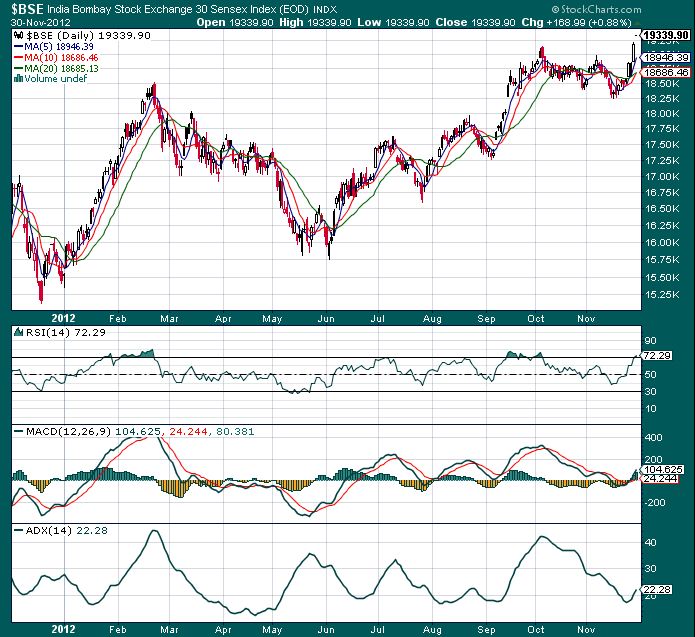The height and width of the screenshot is (637, 695).
Task: Click the MA(20) 18685.13 legend entry
Action: pyautogui.click(x=61, y=68)
